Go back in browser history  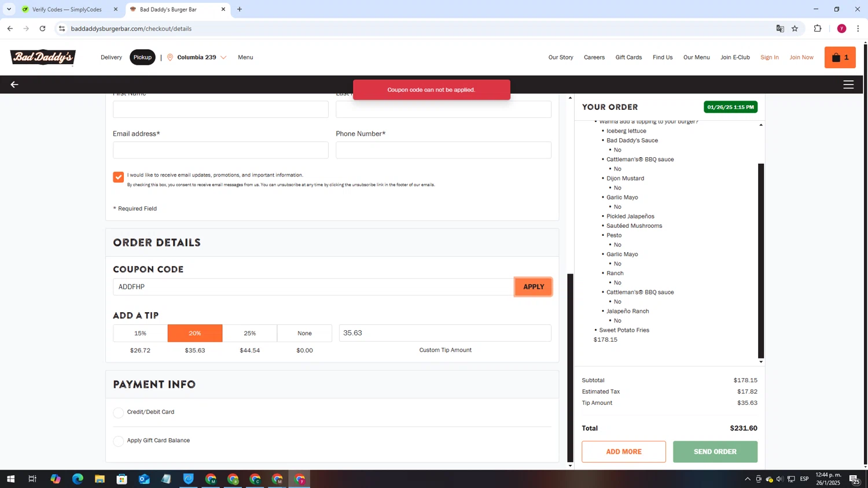tap(10, 28)
